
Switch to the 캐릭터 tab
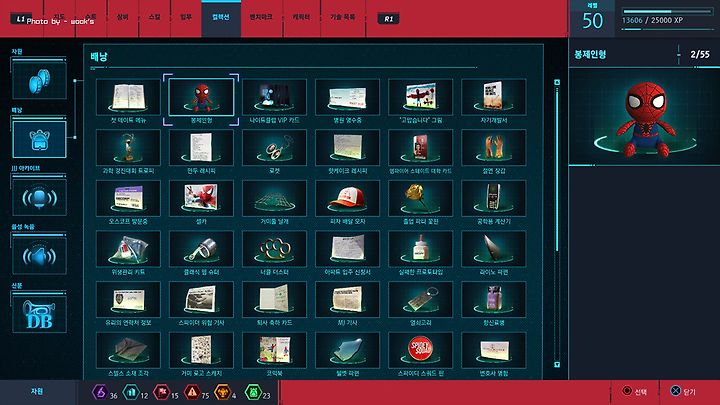click(x=301, y=17)
